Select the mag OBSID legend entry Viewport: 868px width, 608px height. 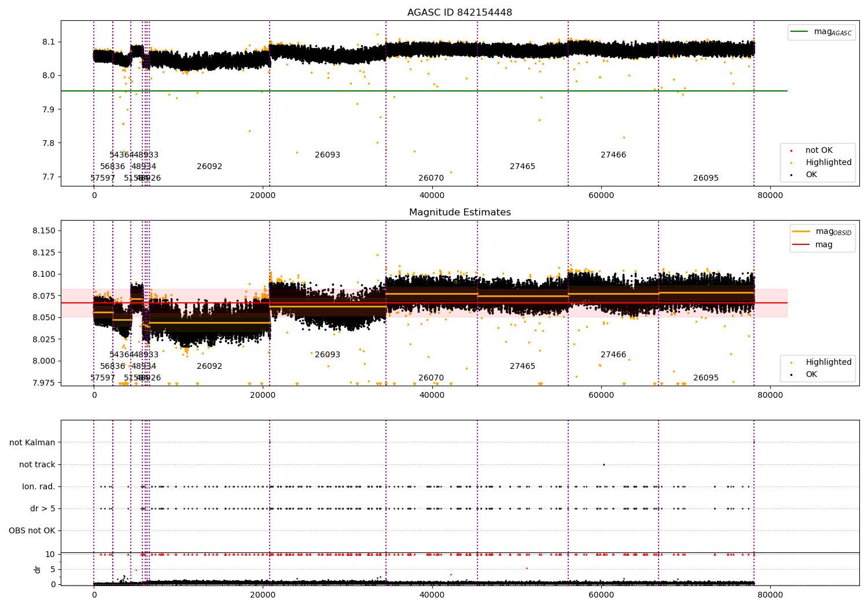(822, 232)
